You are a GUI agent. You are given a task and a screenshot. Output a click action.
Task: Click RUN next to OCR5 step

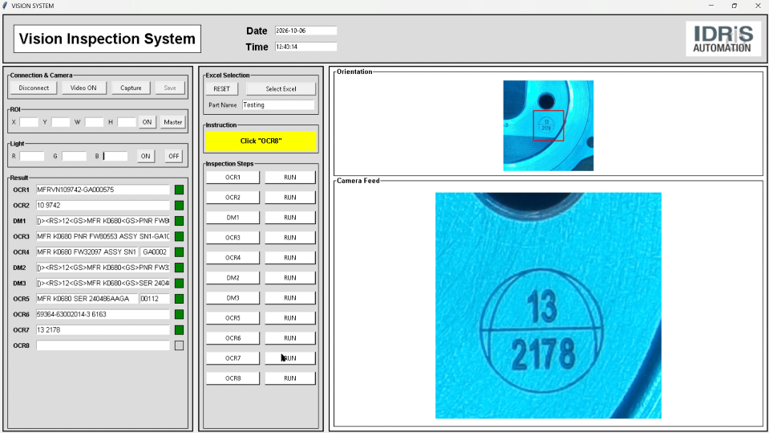290,318
